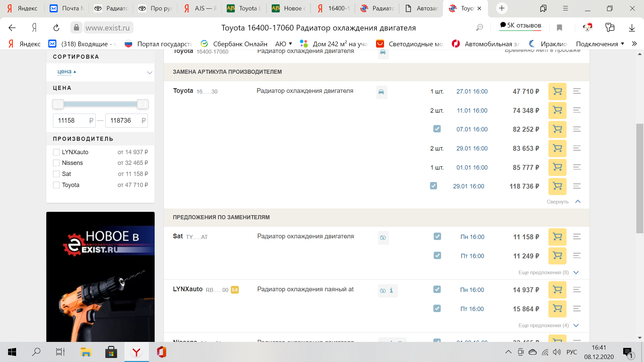This screenshot has height=362, width=644.
Task: Open the Новое в Exist.ru ad banner
Action: pyautogui.click(x=100, y=277)
